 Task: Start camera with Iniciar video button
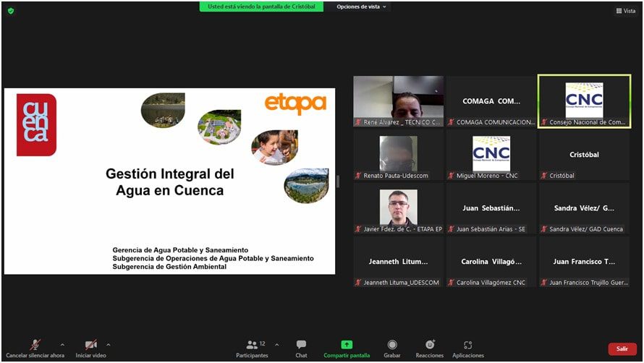click(90, 349)
